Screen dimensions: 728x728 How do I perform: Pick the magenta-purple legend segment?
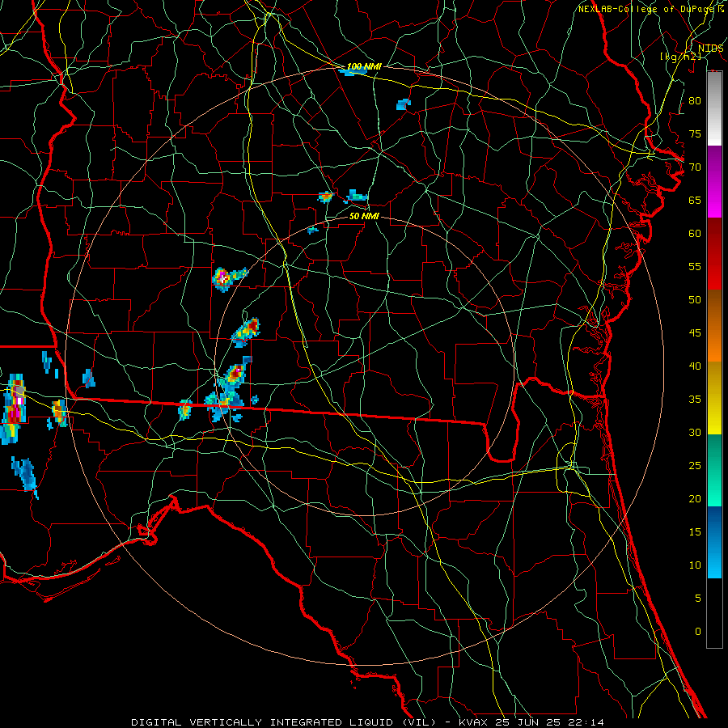click(x=714, y=182)
